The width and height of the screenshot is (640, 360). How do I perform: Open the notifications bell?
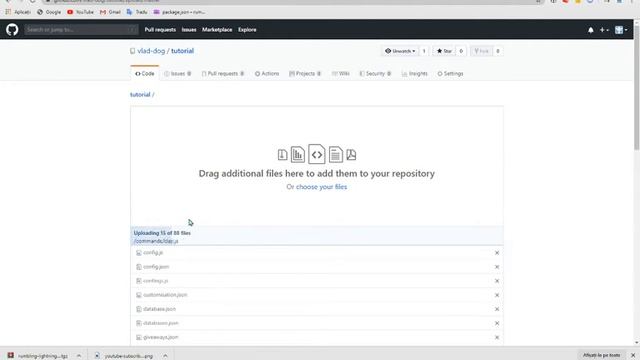(591, 30)
